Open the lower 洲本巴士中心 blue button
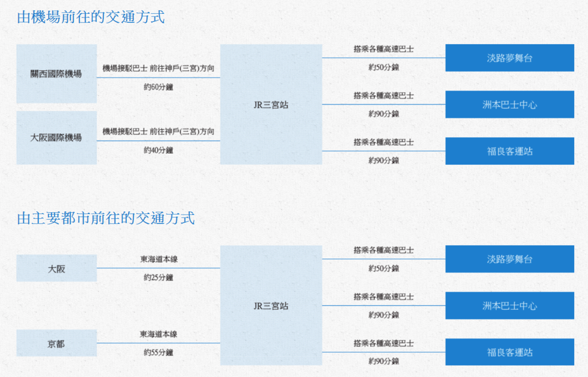The height and width of the screenshot is (377, 588). coord(510,306)
